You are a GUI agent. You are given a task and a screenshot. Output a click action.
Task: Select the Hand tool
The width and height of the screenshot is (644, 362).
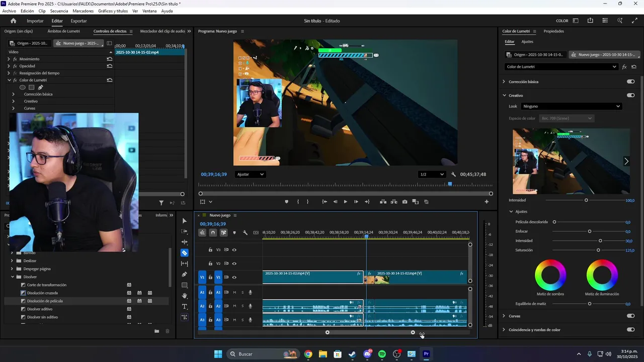pyautogui.click(x=184, y=296)
